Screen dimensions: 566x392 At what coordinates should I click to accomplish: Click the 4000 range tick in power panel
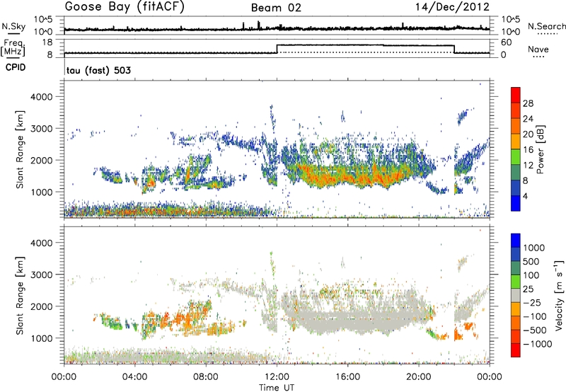(41, 97)
